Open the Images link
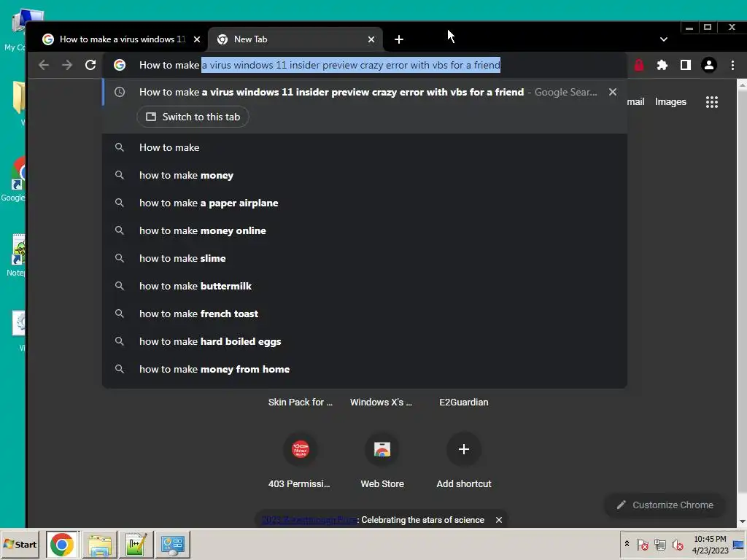This screenshot has width=747, height=560. coord(670,102)
